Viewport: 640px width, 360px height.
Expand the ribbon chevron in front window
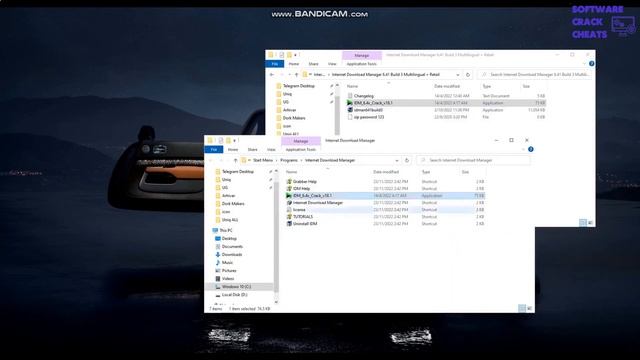pos(523,149)
